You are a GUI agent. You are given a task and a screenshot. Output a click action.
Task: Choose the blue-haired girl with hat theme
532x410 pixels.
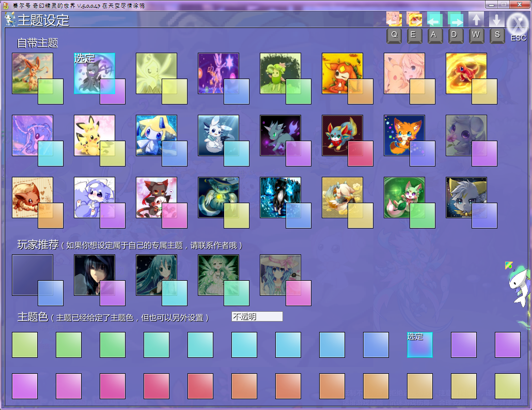[x=280, y=275]
